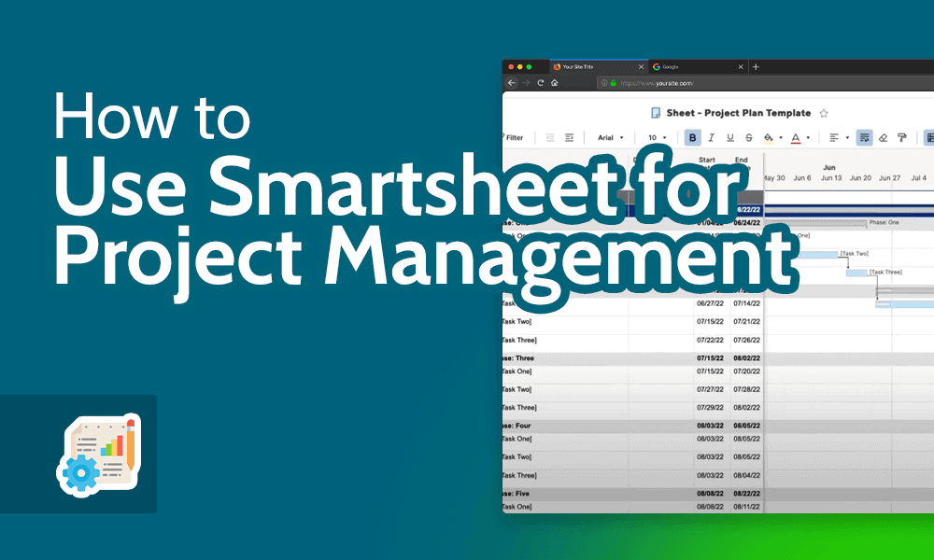This screenshot has height=560, width=934.
Task: Click the red text color A icon
Action: tap(796, 137)
